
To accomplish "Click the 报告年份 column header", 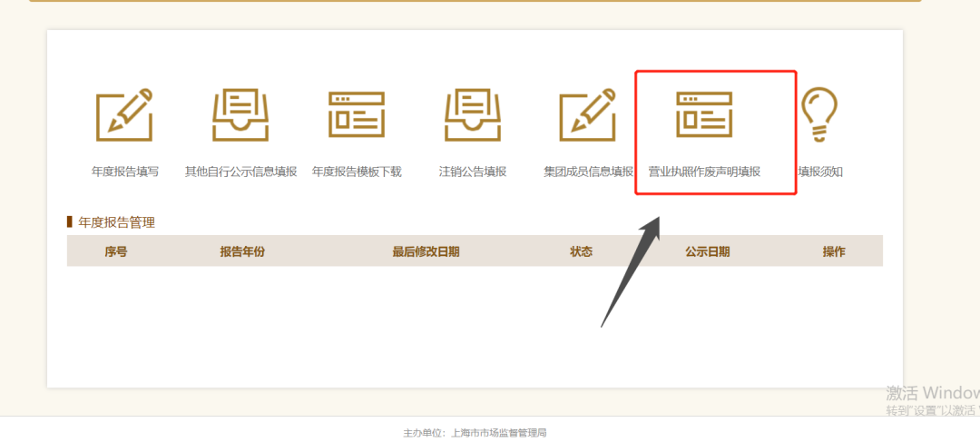I will click(x=242, y=252).
